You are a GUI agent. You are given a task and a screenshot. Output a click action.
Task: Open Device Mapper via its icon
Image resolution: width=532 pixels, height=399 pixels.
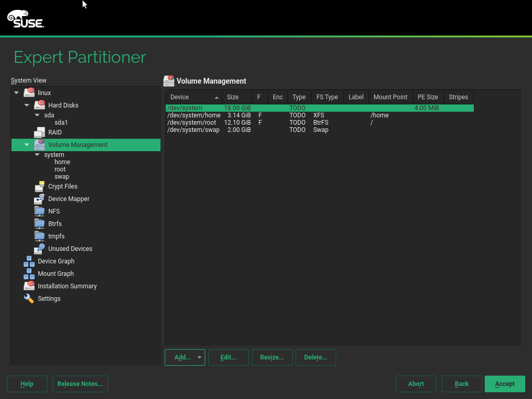pos(39,199)
